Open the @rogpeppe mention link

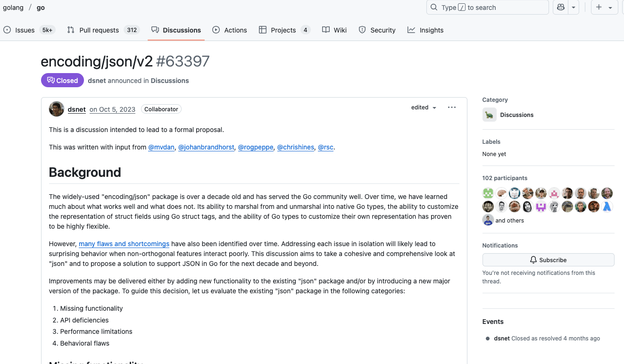256,147
